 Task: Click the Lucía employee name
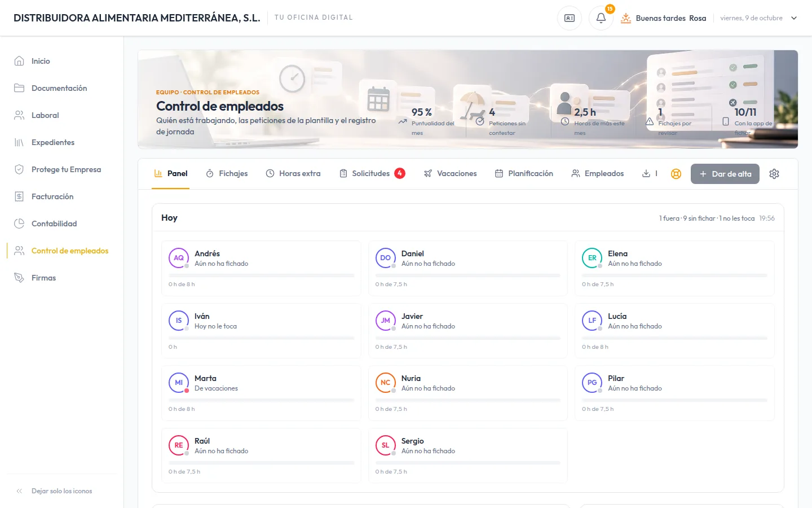[617, 316]
